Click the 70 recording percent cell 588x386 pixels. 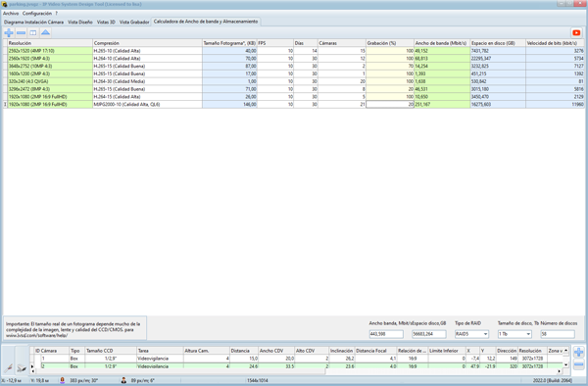tap(390, 66)
